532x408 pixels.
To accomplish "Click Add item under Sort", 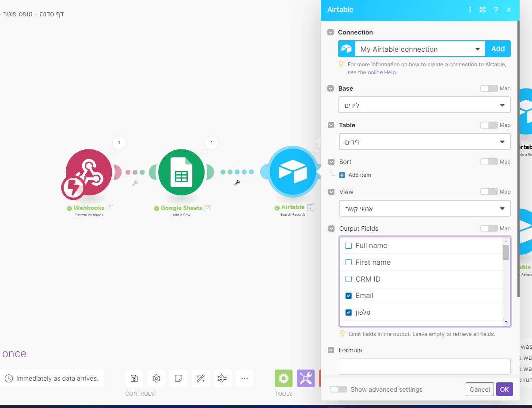I will click(x=360, y=175).
